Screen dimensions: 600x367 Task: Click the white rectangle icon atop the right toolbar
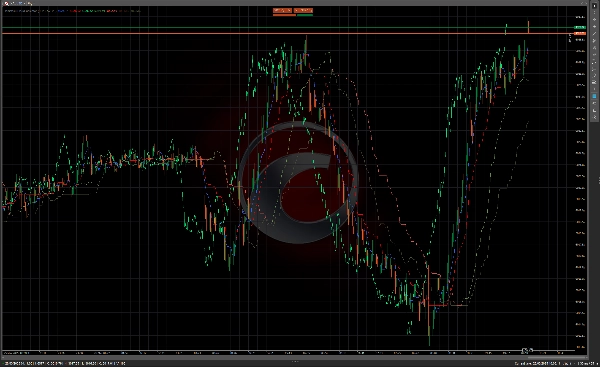point(594,6)
